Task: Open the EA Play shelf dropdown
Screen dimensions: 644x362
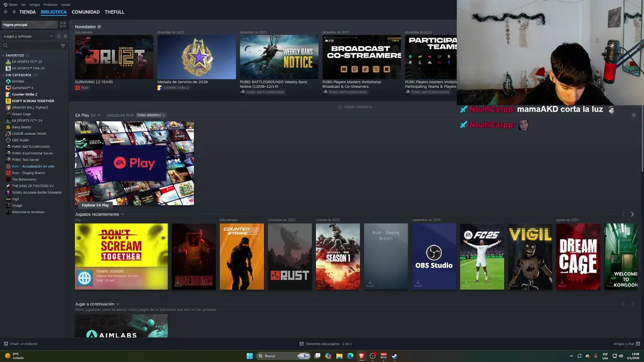Action: pyautogui.click(x=99, y=115)
